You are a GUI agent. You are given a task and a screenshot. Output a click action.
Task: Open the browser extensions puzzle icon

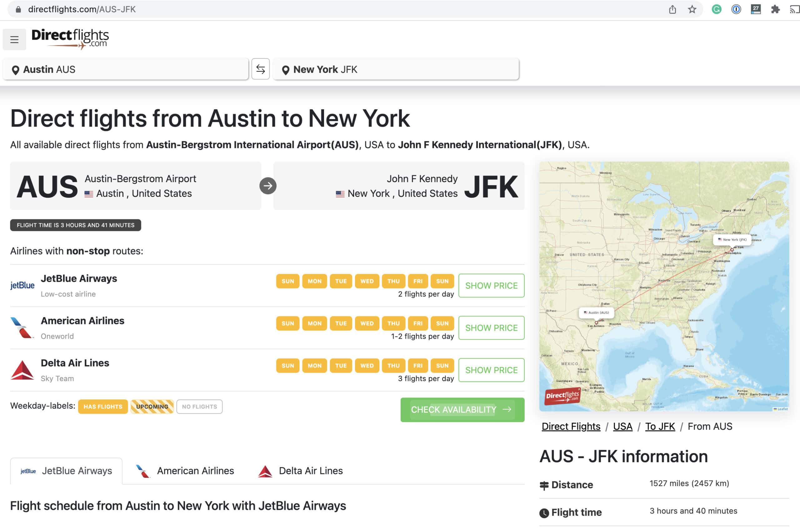775,9
